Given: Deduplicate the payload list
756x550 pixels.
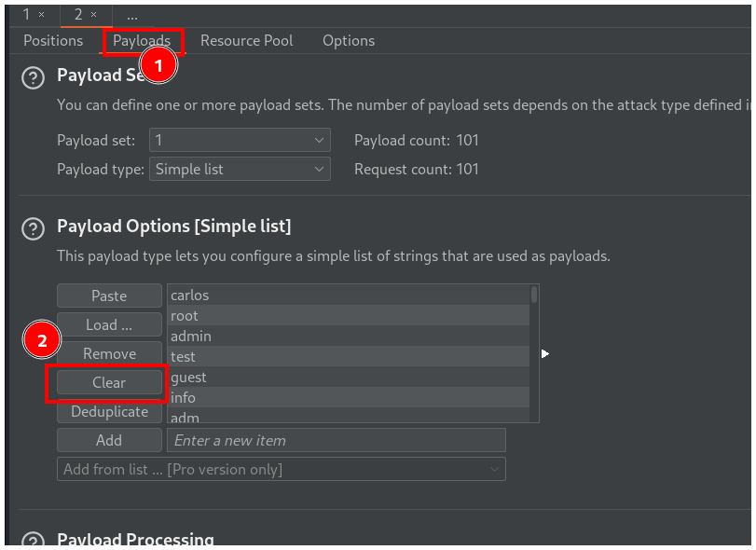Looking at the screenshot, I should [x=109, y=412].
